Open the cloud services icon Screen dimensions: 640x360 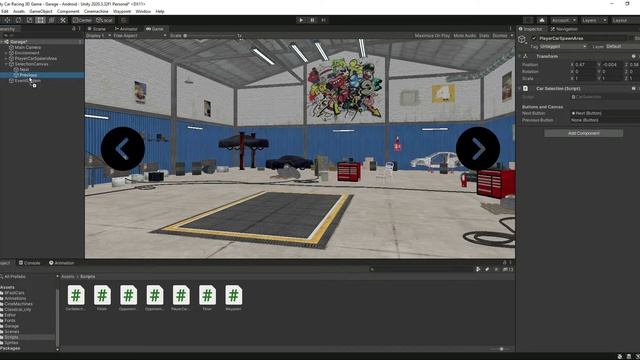(542, 20)
